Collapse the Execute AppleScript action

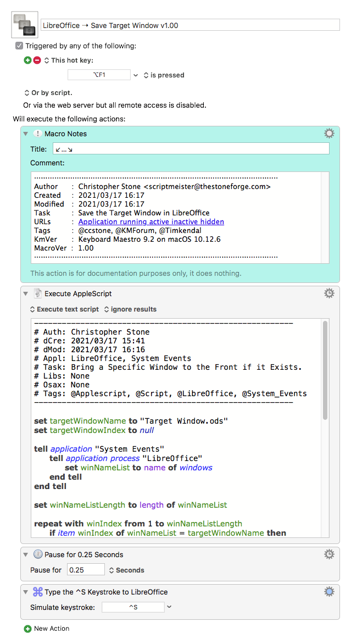(x=26, y=293)
